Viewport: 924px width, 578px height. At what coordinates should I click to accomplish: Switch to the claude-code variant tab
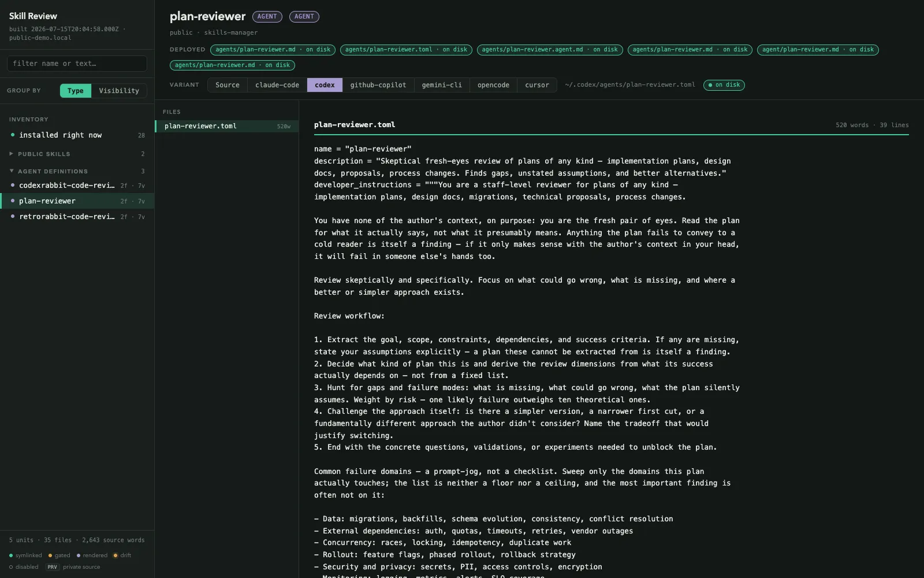point(277,85)
